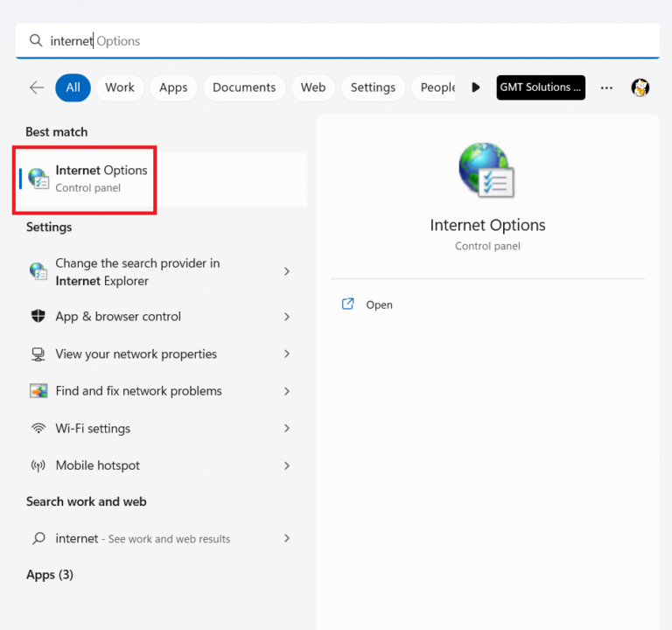This screenshot has width=672, height=630.
Task: Switch to the Settings filter tab
Action: point(373,87)
